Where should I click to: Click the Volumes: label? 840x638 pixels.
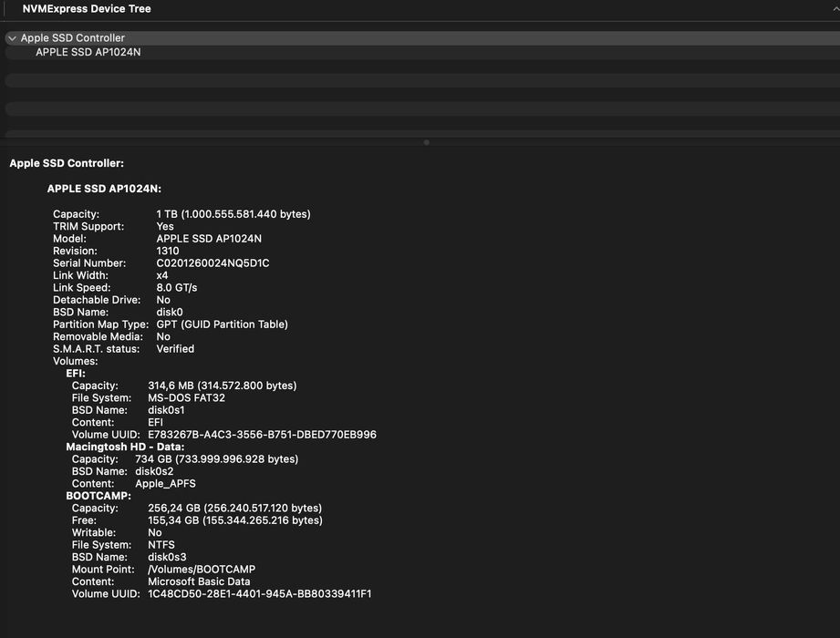pos(76,361)
